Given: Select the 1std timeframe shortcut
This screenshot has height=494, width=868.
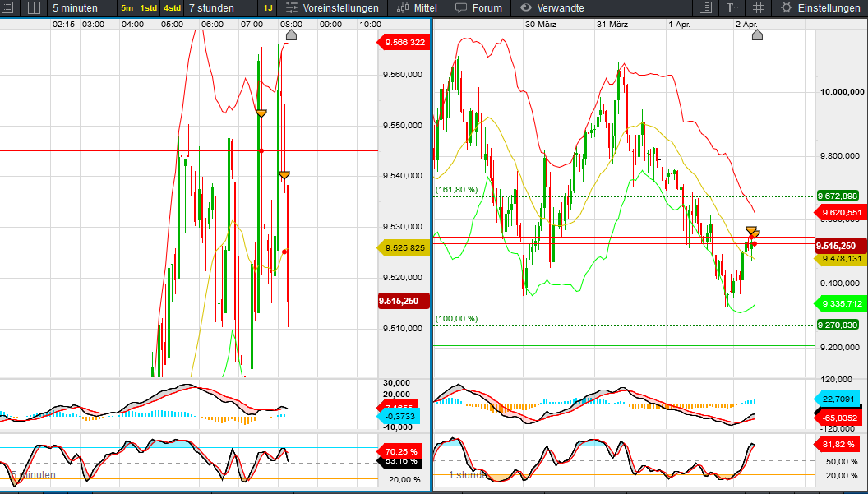Looking at the screenshot, I should click(x=148, y=7).
